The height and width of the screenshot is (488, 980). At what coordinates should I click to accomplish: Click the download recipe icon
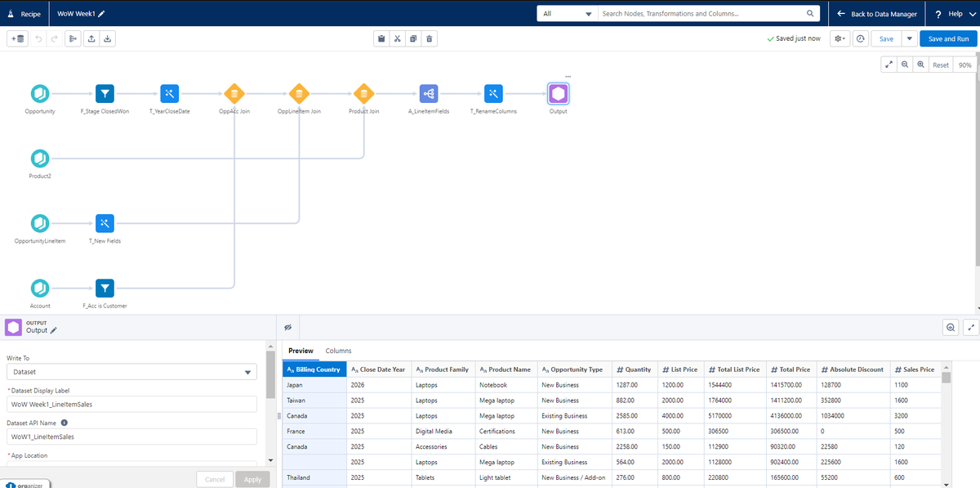coord(108,38)
